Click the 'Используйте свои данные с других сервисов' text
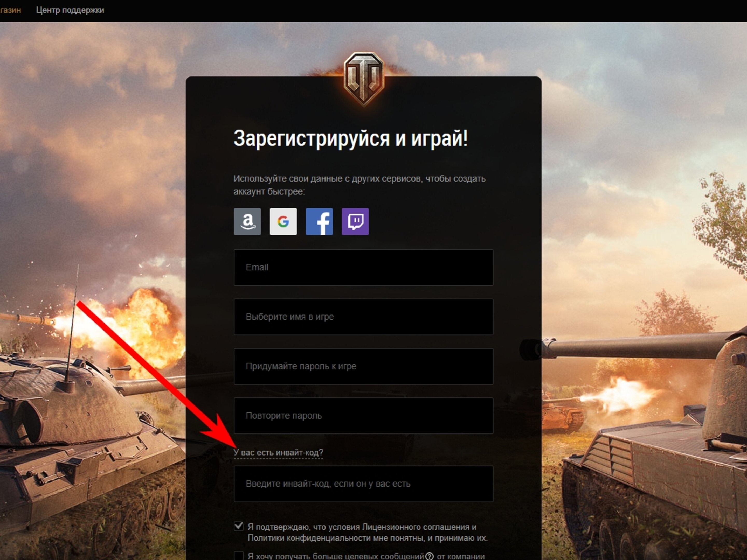 click(x=360, y=185)
